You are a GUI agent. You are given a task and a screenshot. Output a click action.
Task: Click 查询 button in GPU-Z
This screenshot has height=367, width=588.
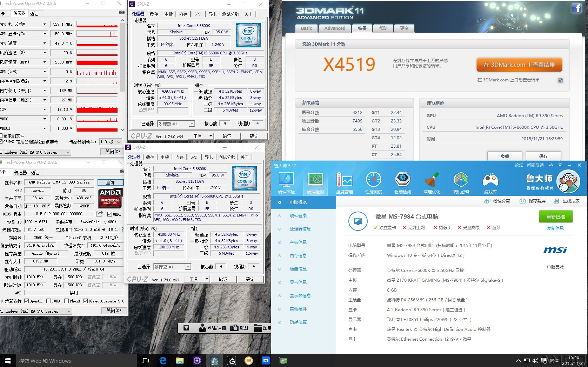(x=111, y=182)
